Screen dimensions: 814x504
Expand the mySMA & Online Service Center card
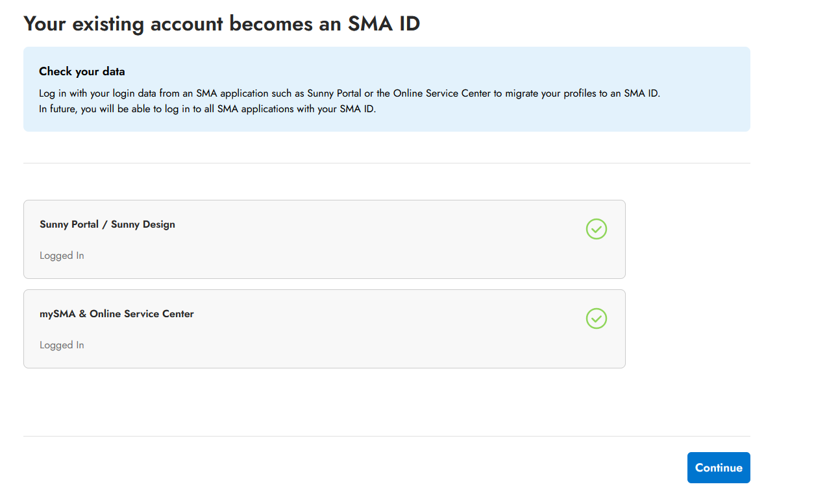pyautogui.click(x=325, y=329)
